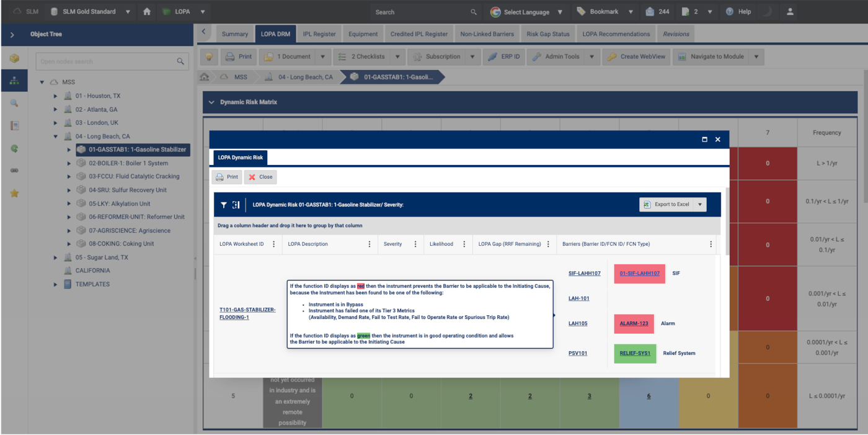Click the search magnifier icon in left sidebar

pos(14,103)
